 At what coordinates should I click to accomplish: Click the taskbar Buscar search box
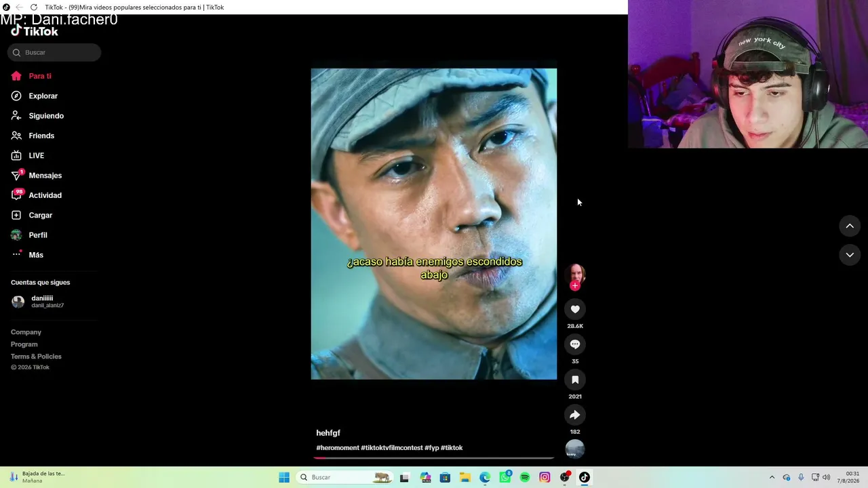coord(346,477)
